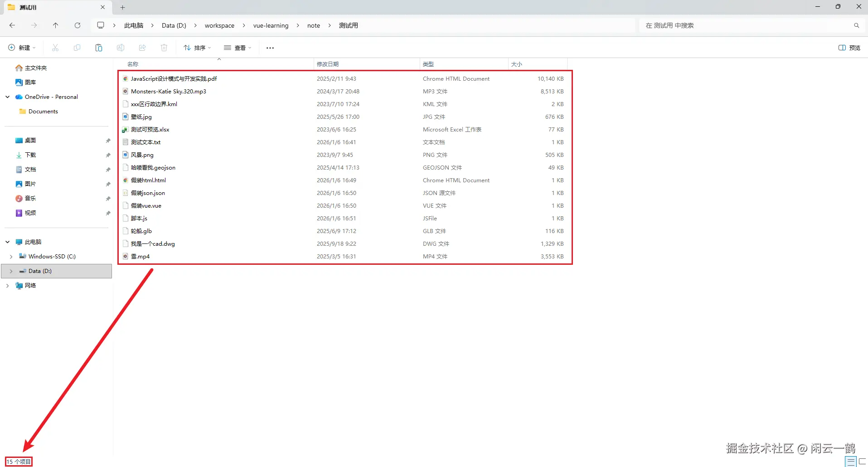Click the Cut scissors icon

pyautogui.click(x=55, y=48)
